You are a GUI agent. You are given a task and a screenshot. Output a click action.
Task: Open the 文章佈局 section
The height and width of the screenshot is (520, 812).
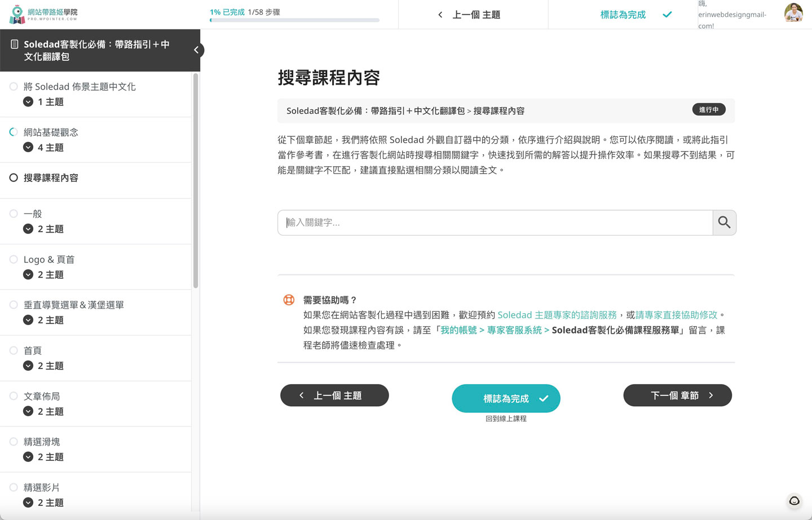coord(42,396)
